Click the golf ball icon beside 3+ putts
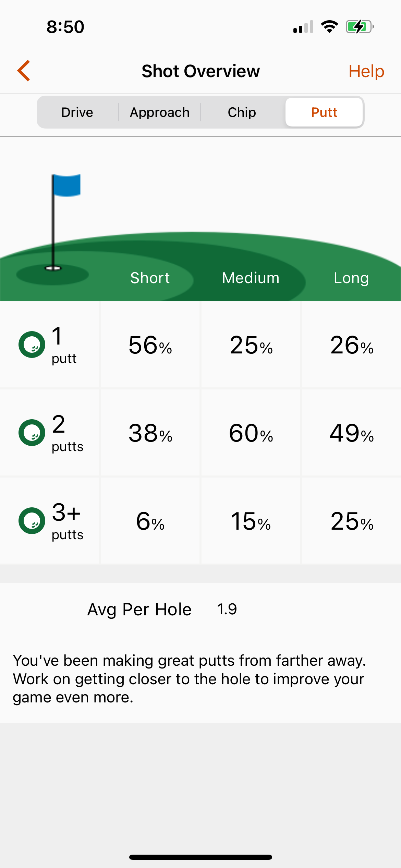The width and height of the screenshot is (401, 868). pyautogui.click(x=32, y=521)
